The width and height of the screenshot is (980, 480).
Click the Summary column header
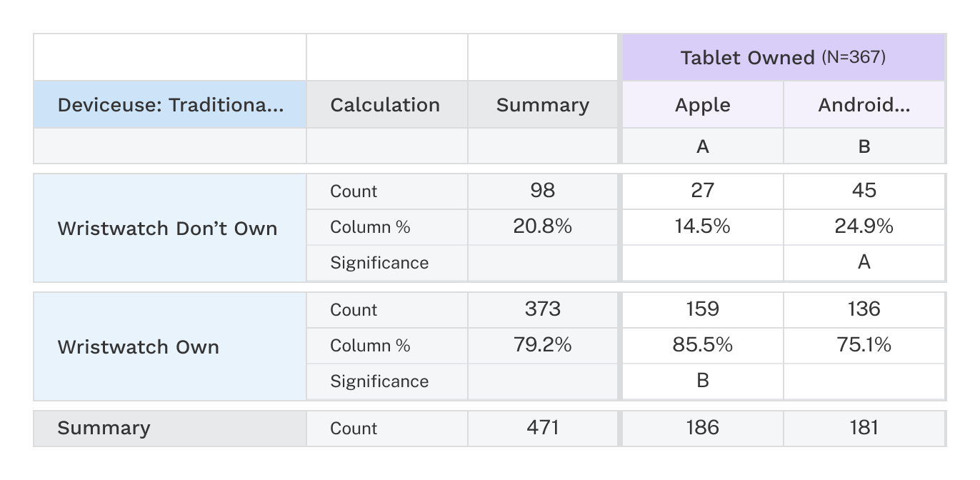point(542,105)
